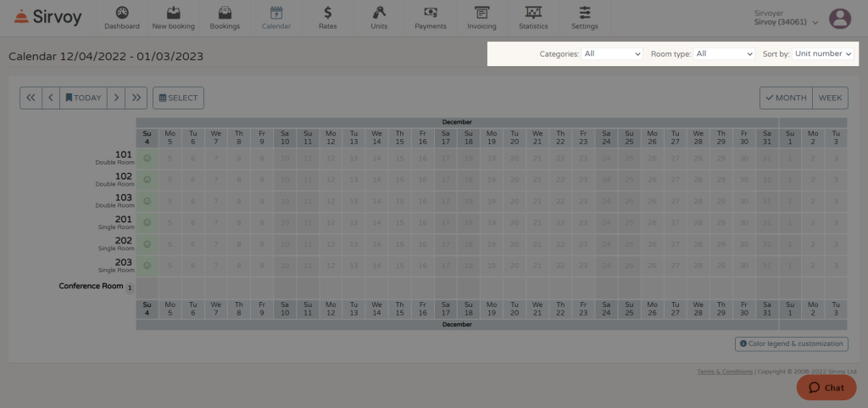
Task: Switch calendar to Month view
Action: (x=786, y=98)
